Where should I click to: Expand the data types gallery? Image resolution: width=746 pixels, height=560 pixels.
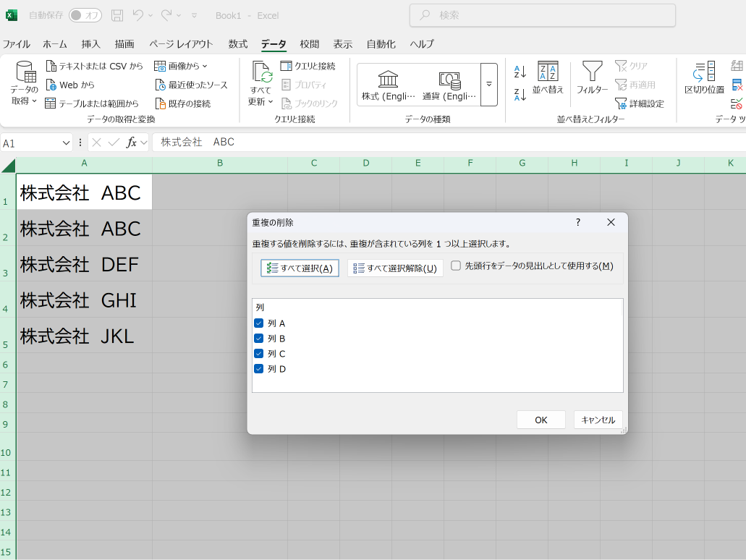pos(489,85)
